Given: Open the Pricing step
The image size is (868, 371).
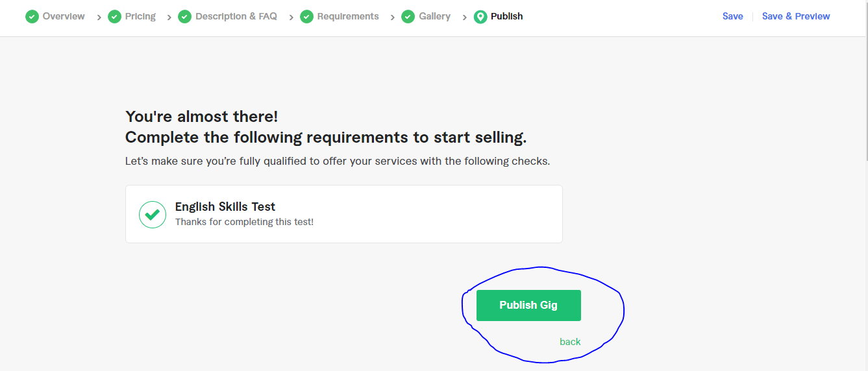Looking at the screenshot, I should (x=140, y=16).
